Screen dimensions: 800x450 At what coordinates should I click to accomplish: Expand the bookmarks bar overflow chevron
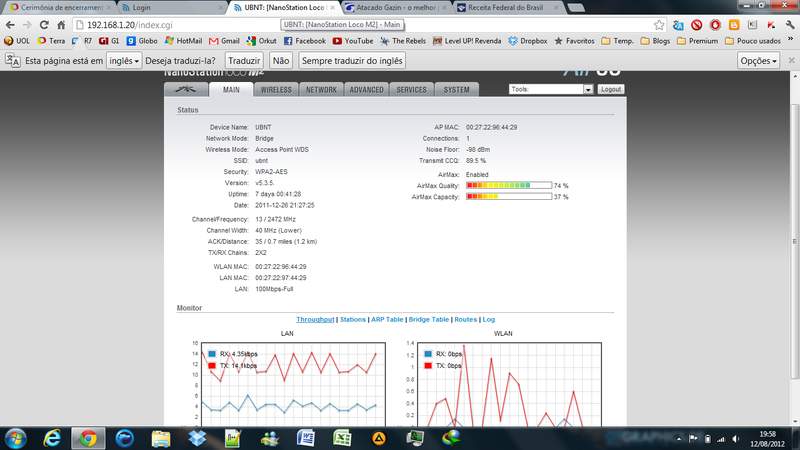point(791,40)
